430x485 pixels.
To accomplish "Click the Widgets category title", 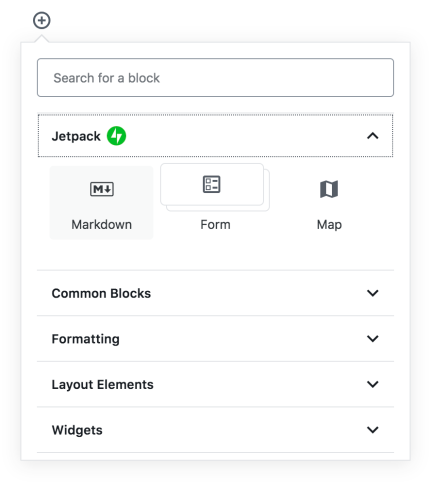I will (x=77, y=430).
